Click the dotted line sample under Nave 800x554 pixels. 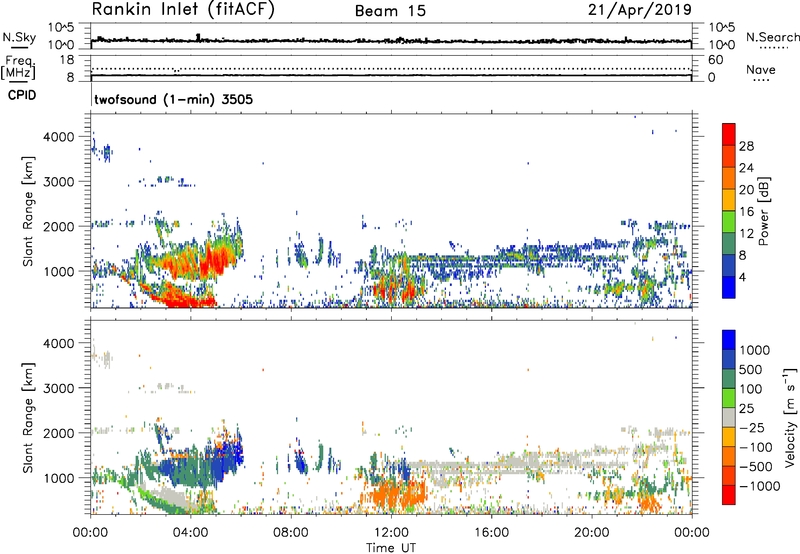coord(762,80)
